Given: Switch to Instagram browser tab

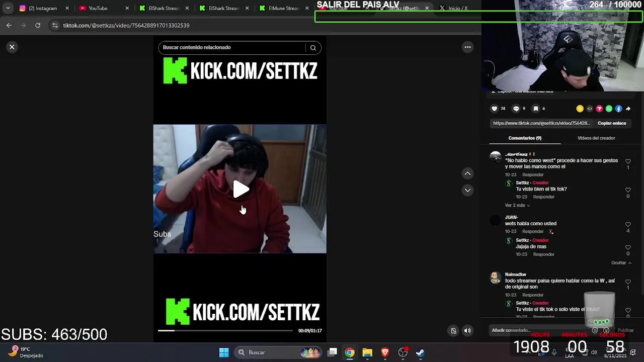Looking at the screenshot, I should 43,9.
